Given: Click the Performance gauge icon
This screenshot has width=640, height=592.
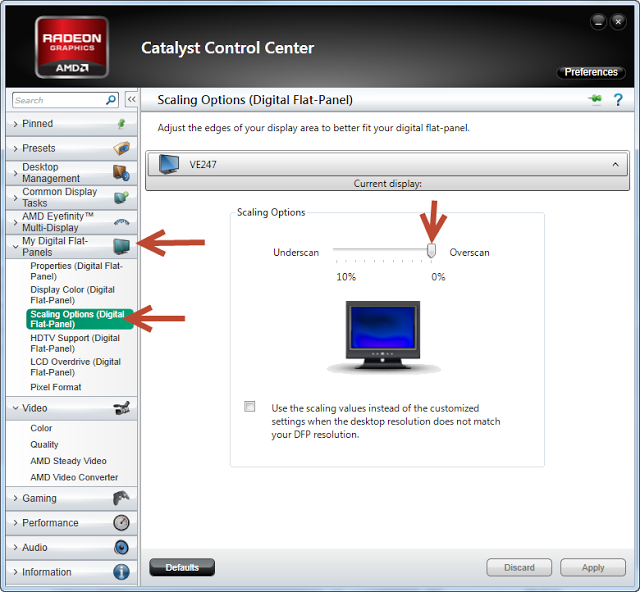Looking at the screenshot, I should [x=121, y=523].
